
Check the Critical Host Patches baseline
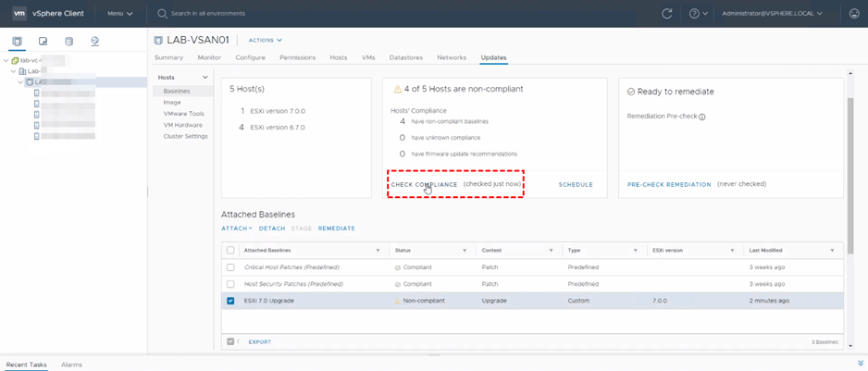click(230, 267)
